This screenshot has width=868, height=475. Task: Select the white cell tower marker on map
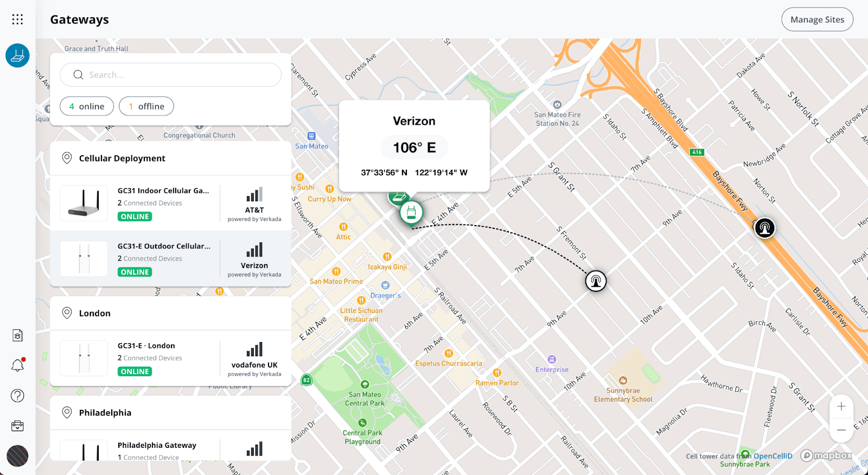pos(596,281)
